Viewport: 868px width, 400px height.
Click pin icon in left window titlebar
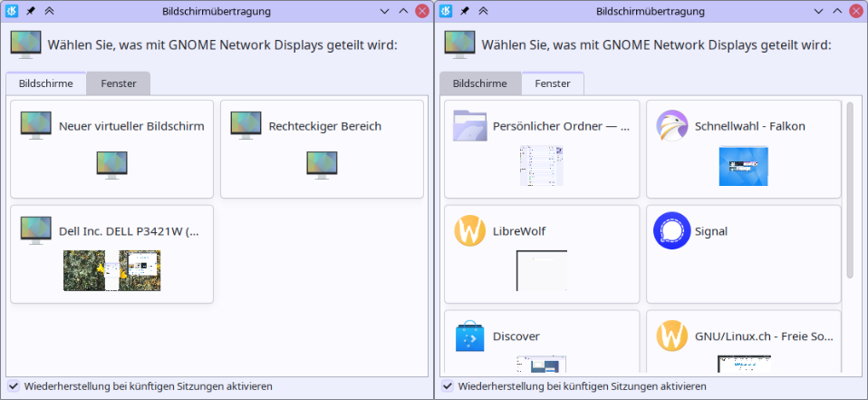pyautogui.click(x=31, y=11)
